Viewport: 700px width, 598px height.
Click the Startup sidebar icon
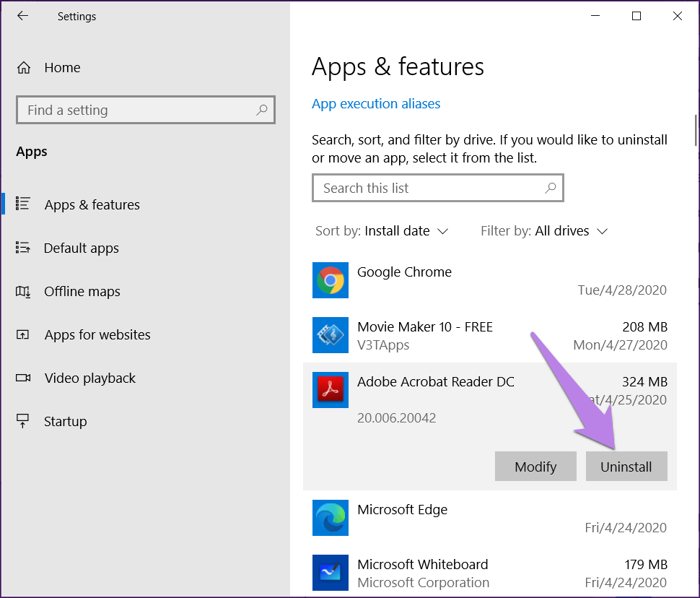click(23, 421)
